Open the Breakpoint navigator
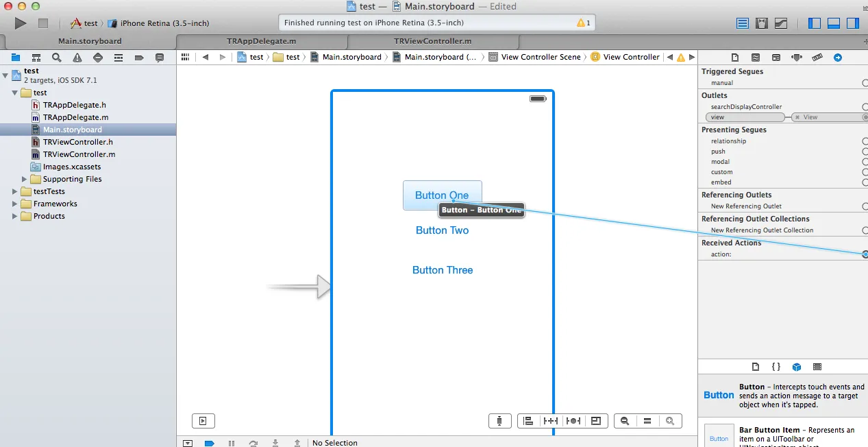This screenshot has height=447, width=868. point(139,58)
